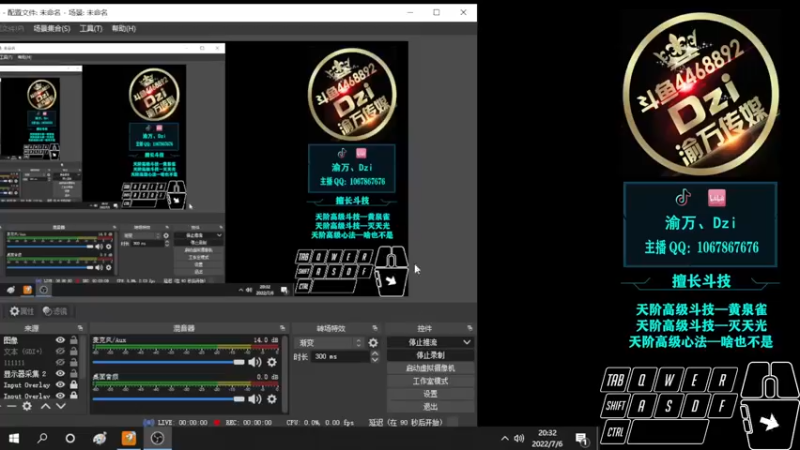Screen dimensions: 800x450
Task: Remove the selected source with the minus icon
Action: [11, 406]
